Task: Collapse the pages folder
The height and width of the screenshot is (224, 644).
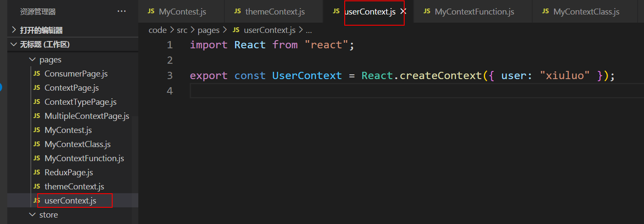Action: click(x=50, y=60)
